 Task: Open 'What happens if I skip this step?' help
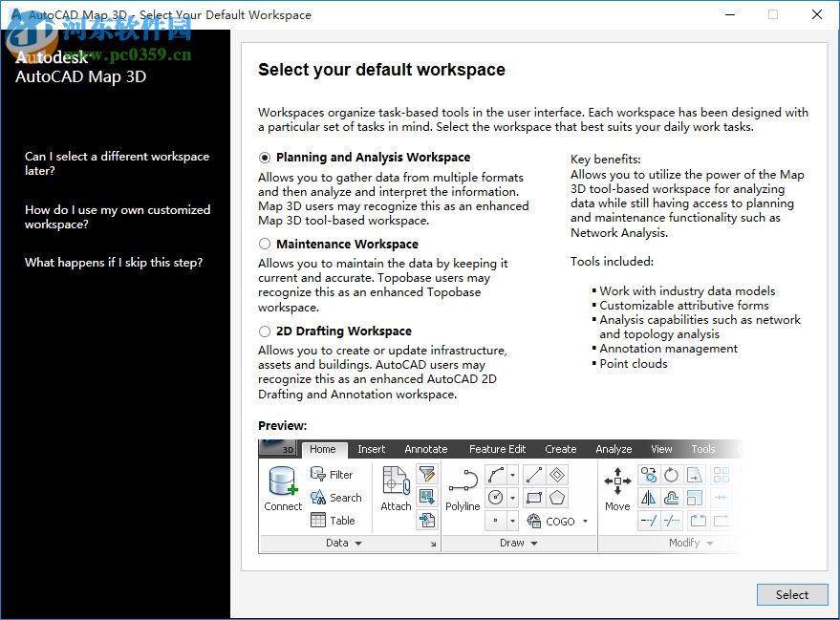(116, 263)
